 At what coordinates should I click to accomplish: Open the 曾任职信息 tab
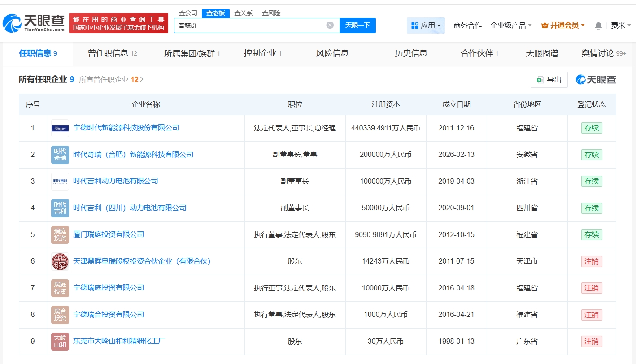113,54
